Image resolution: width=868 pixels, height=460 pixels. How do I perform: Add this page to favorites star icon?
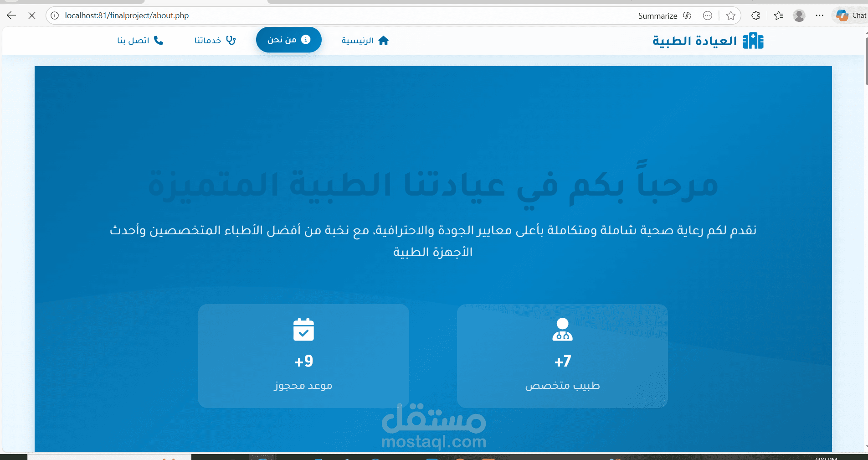(x=731, y=16)
